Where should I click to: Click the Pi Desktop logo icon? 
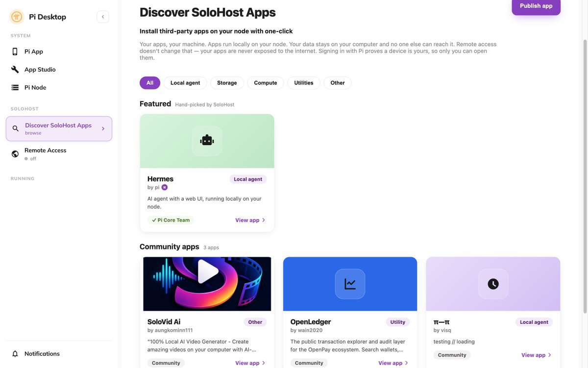click(17, 17)
